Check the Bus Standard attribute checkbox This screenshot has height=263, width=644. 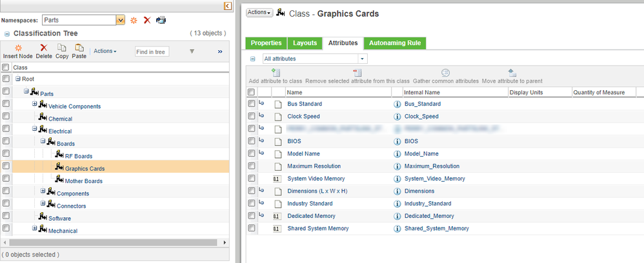tap(252, 104)
